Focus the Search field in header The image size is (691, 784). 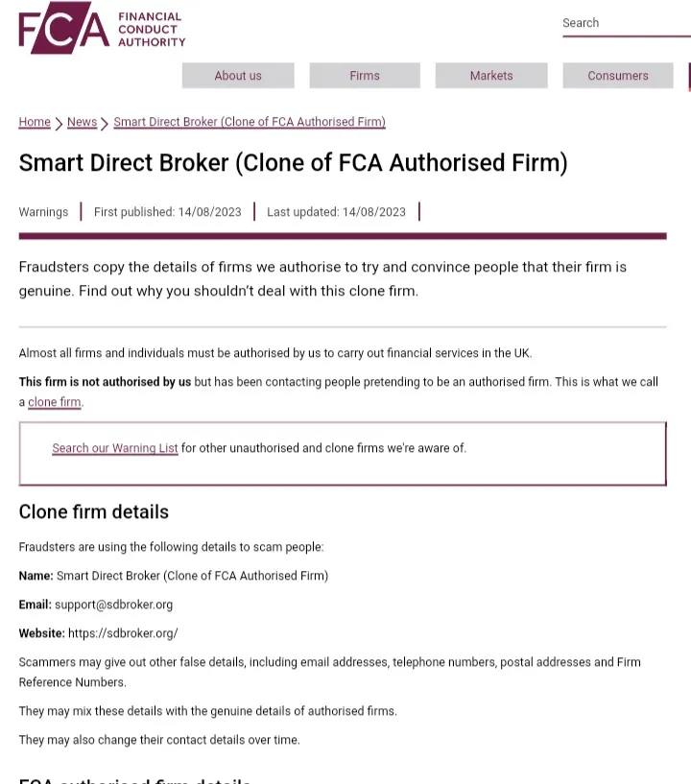tap(626, 23)
